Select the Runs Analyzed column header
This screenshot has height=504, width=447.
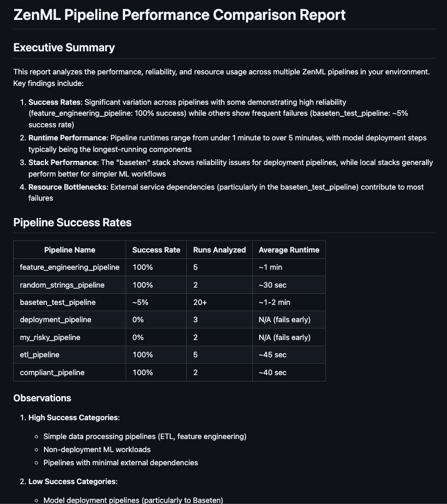(x=219, y=250)
